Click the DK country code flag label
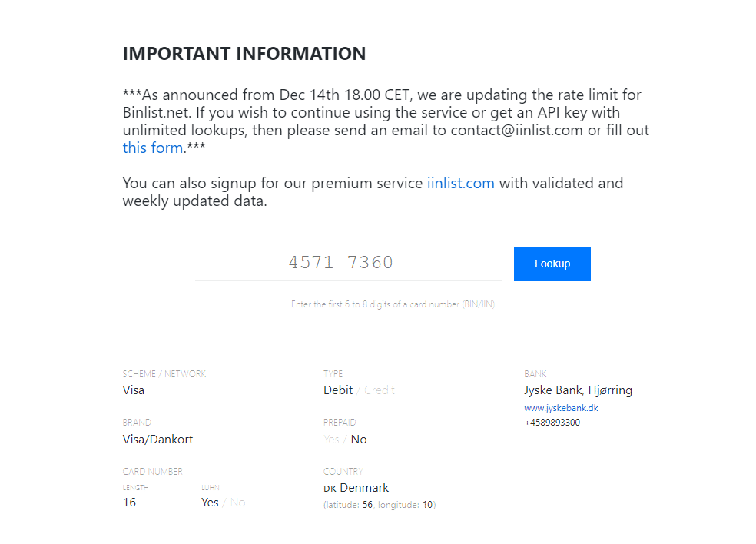 click(330, 489)
